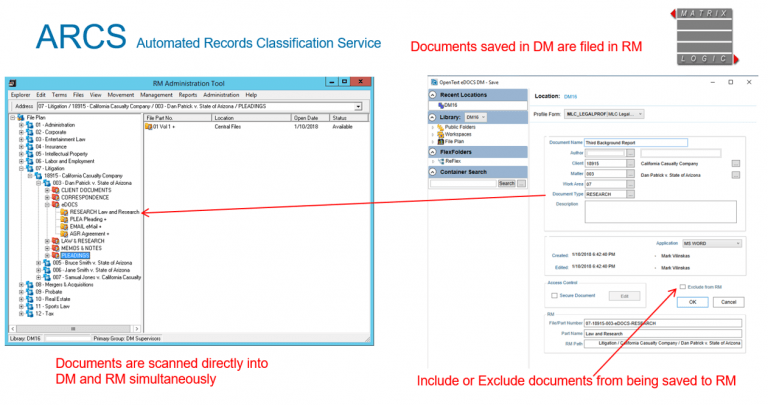The width and height of the screenshot is (768, 405).
Task: Click the Description text area
Action: pyautogui.click(x=660, y=212)
